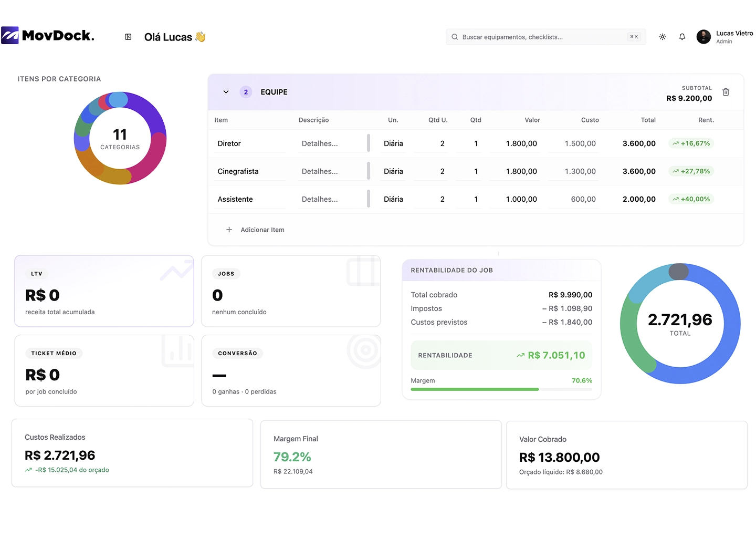Toggle the sidebar collapse icon

[x=128, y=37]
